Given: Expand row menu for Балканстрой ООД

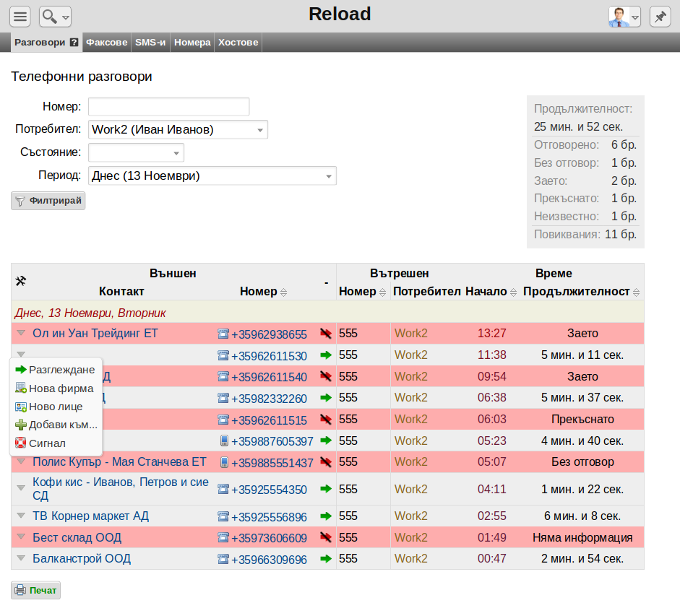Looking at the screenshot, I should (21, 558).
